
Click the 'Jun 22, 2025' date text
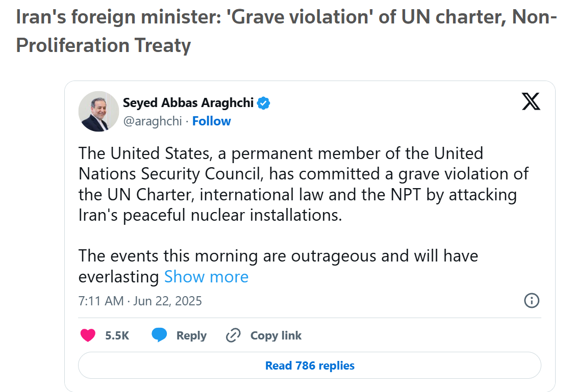point(167,301)
